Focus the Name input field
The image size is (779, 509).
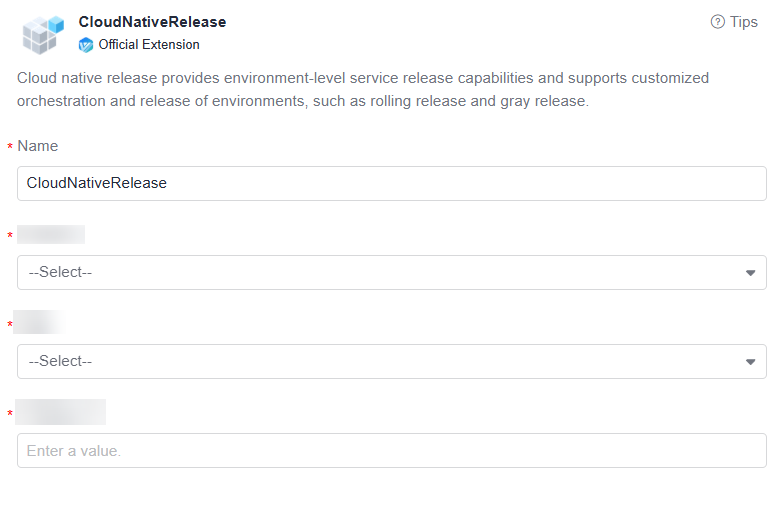392,184
